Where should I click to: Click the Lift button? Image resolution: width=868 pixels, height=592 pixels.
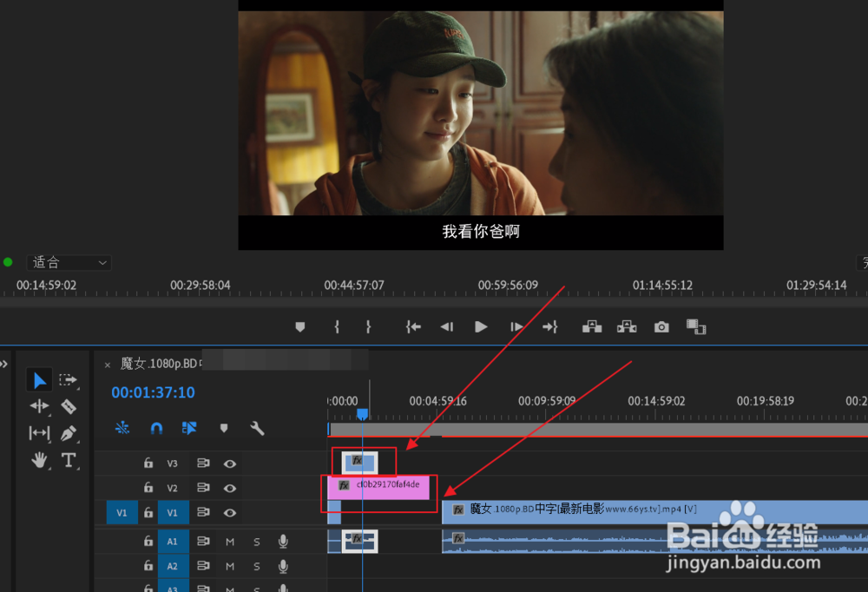592,327
